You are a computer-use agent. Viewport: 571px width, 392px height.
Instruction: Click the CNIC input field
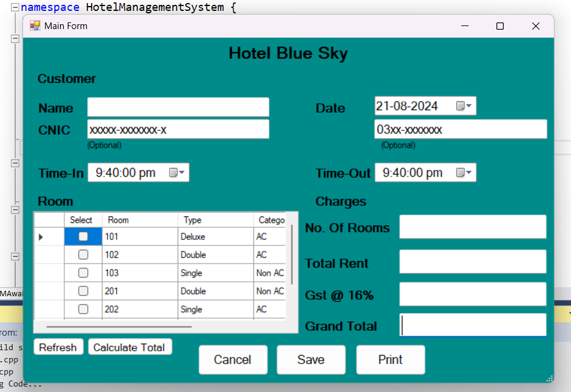[178, 130]
